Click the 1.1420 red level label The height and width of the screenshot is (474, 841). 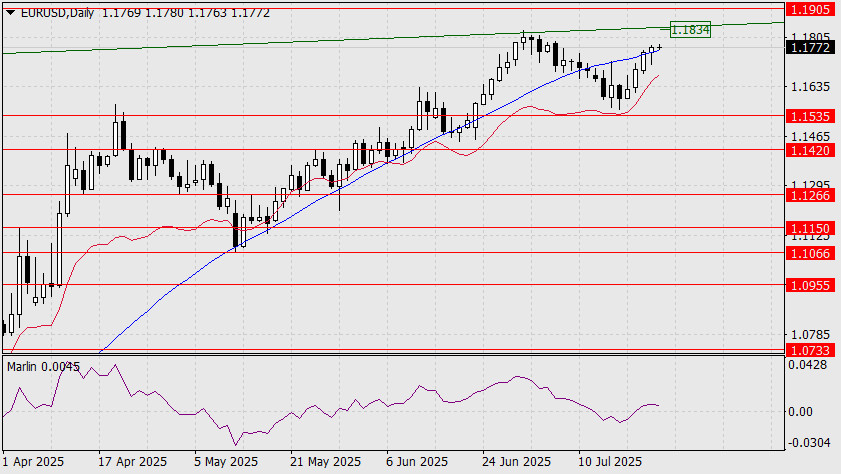pyautogui.click(x=810, y=151)
